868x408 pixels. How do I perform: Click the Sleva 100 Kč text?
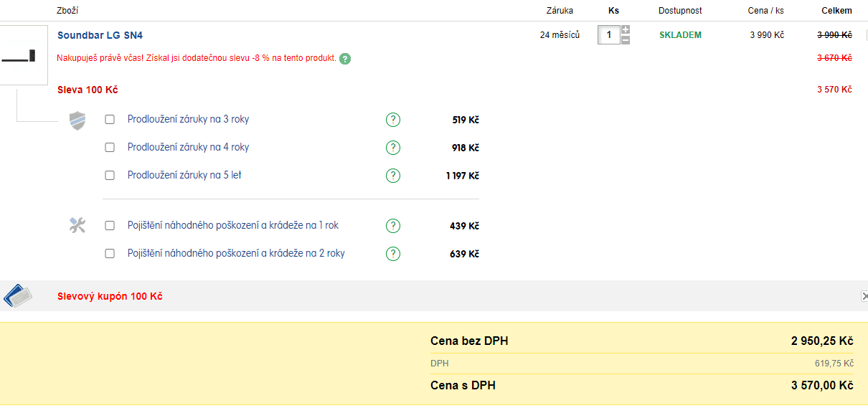point(88,90)
